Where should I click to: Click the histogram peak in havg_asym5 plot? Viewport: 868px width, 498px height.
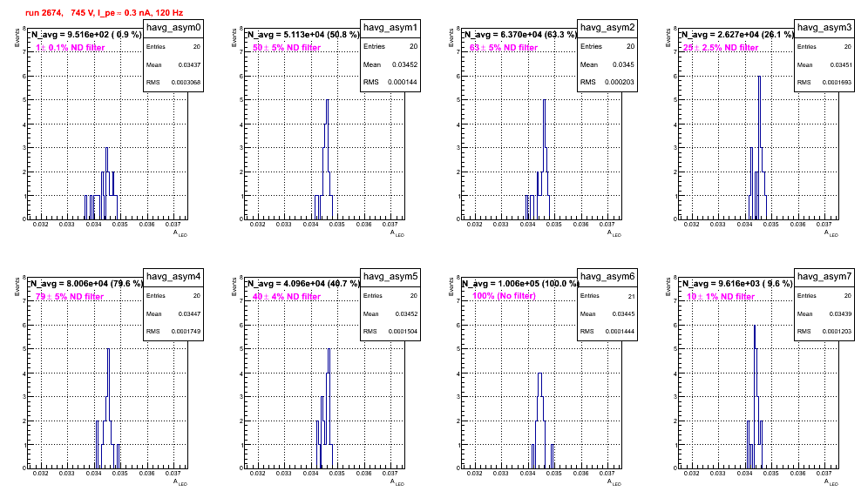(329, 349)
